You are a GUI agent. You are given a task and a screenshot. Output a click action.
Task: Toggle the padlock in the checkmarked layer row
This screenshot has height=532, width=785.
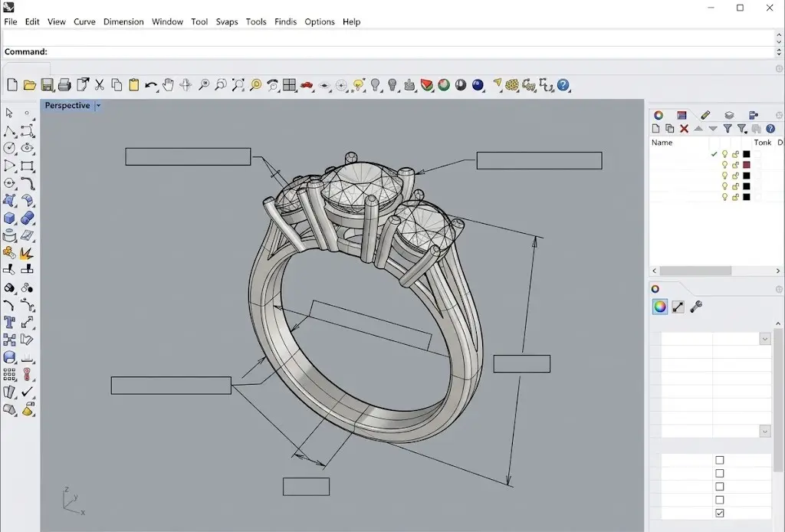click(735, 154)
